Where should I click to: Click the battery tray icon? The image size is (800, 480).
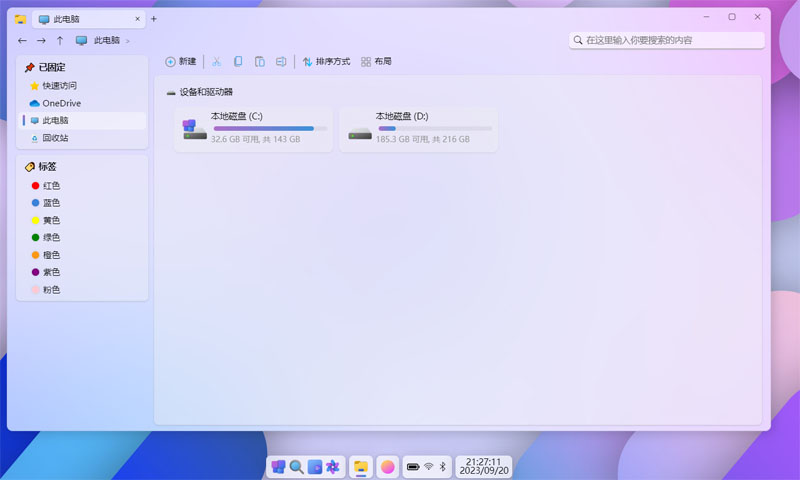413,467
